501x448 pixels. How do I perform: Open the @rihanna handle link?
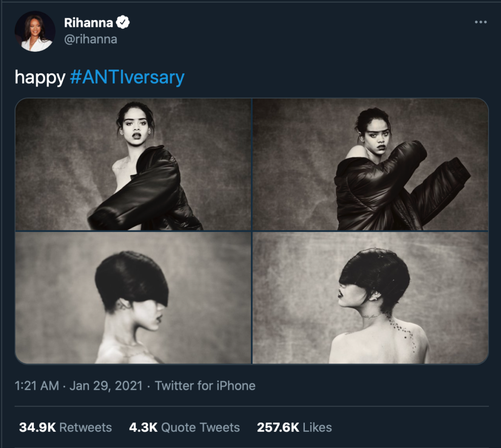91,39
